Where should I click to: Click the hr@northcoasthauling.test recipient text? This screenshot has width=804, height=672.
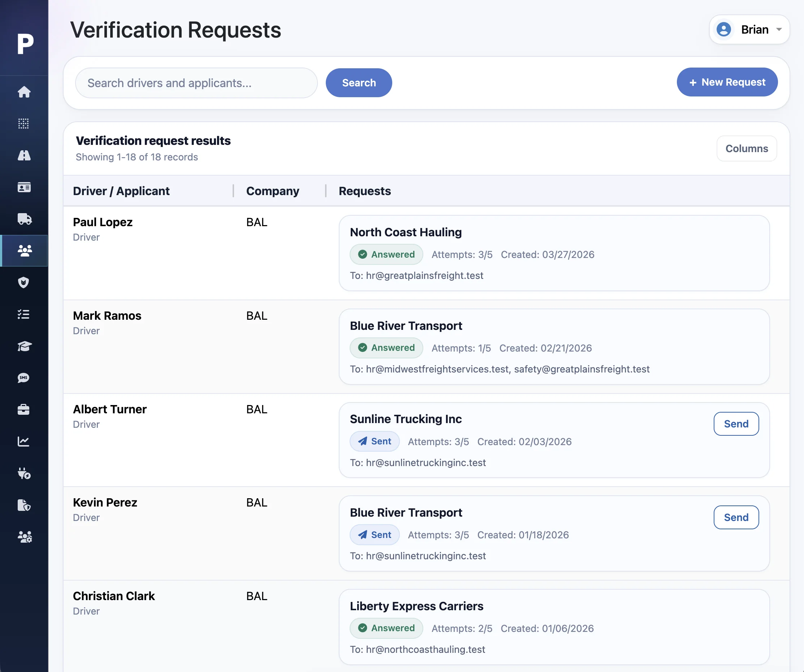click(425, 649)
